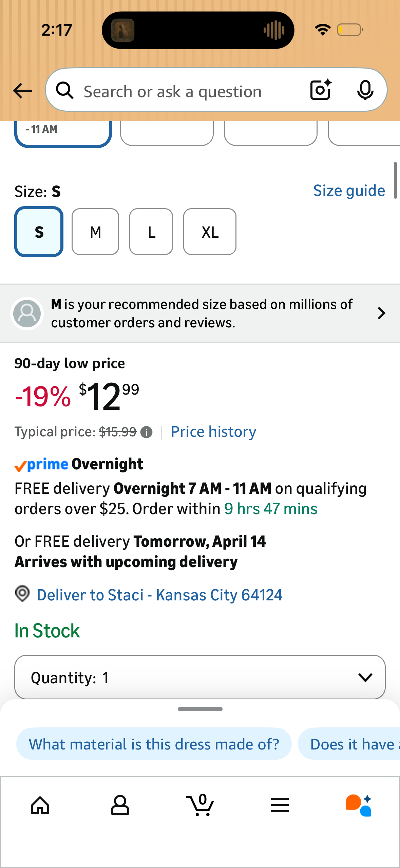The image size is (400, 868).
Task: Open camera lens search icon
Action: point(321,90)
